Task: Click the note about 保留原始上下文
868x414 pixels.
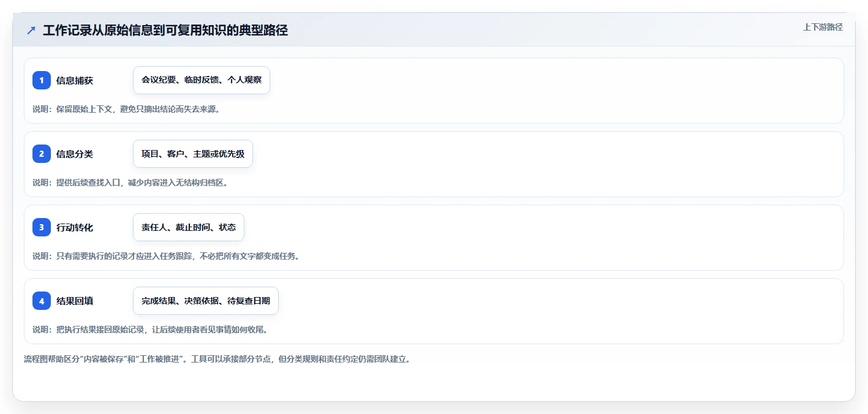Action: (126, 109)
